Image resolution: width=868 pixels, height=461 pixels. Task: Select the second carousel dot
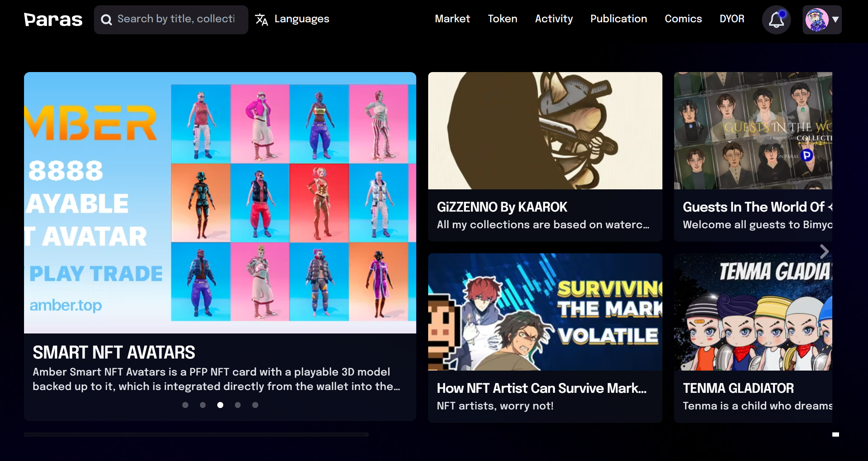click(x=203, y=405)
